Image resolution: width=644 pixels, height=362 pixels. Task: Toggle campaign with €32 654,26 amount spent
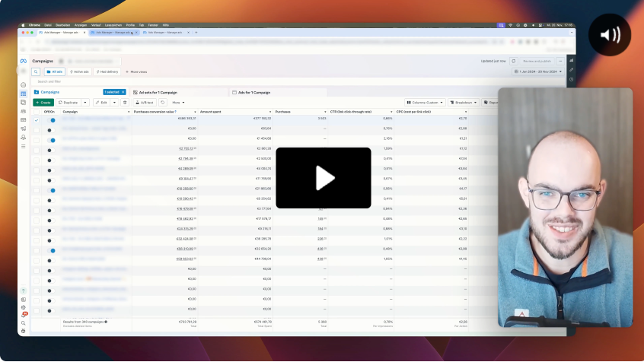tap(51, 250)
